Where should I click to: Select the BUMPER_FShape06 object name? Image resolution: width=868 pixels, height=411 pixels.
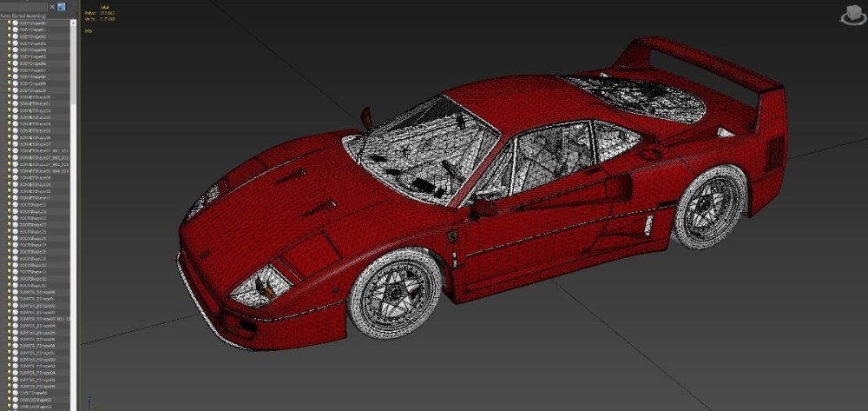37,386
